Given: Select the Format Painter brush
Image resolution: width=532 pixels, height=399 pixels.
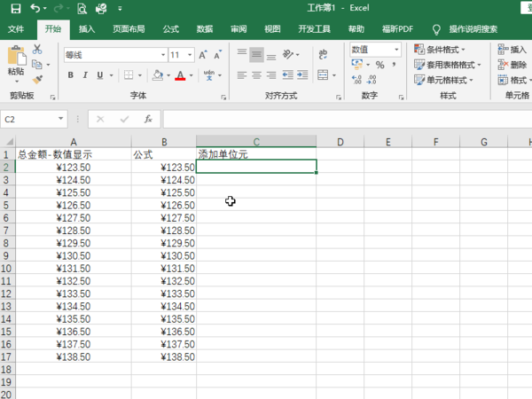Looking at the screenshot, I should [37, 78].
